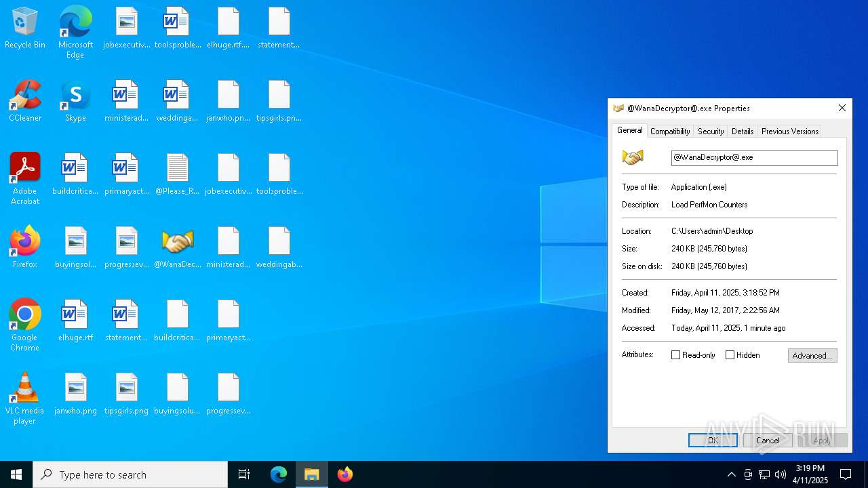Select the blank primaryact... file icon
Screen dimensions: 868x488
click(229, 321)
